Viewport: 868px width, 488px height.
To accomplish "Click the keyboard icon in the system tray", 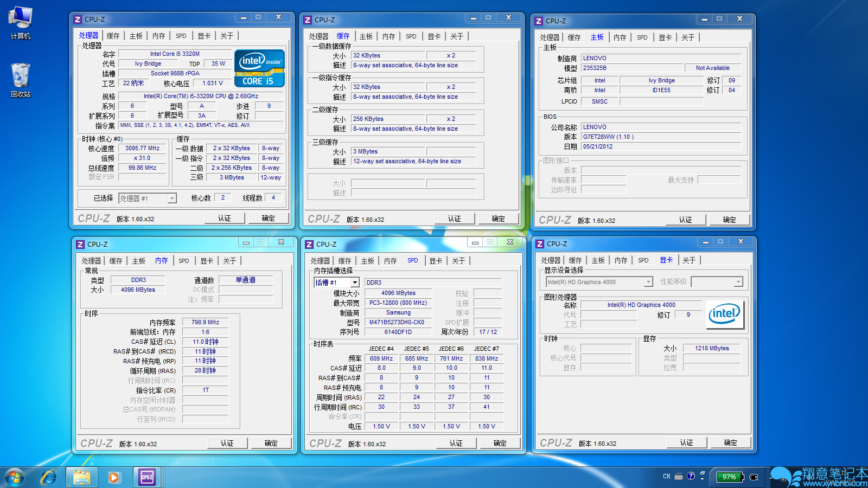I will point(679,477).
